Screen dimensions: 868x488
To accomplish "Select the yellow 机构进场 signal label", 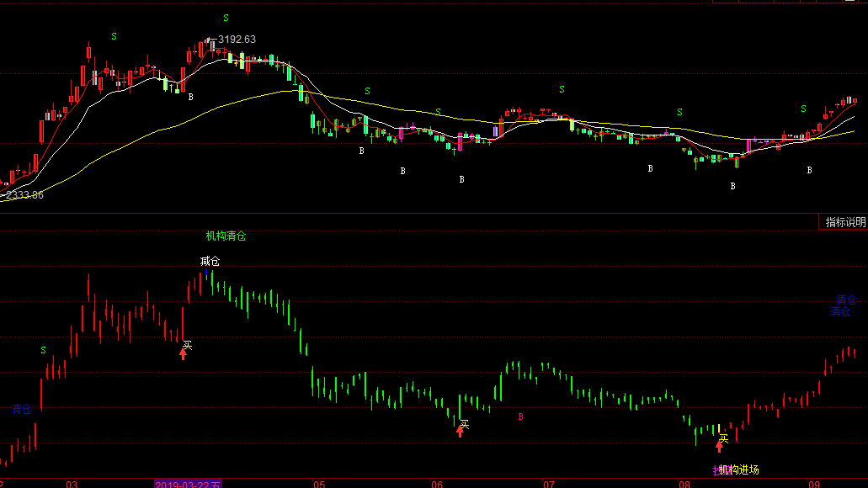I will [739, 470].
